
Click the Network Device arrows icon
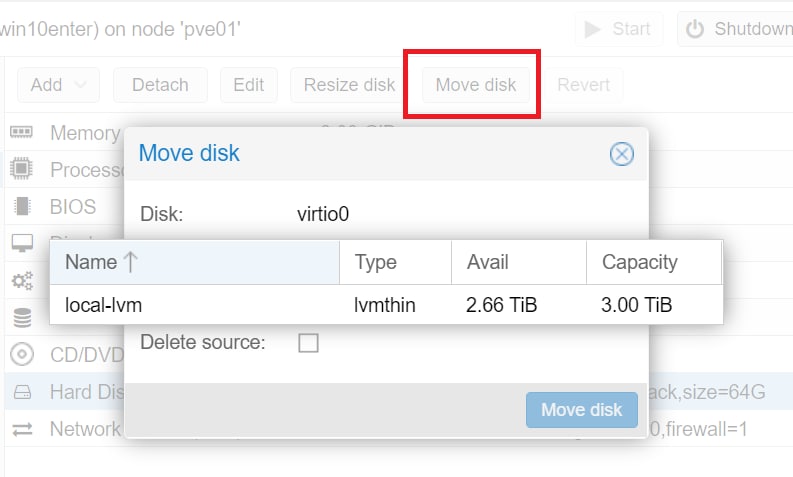pyautogui.click(x=22, y=429)
